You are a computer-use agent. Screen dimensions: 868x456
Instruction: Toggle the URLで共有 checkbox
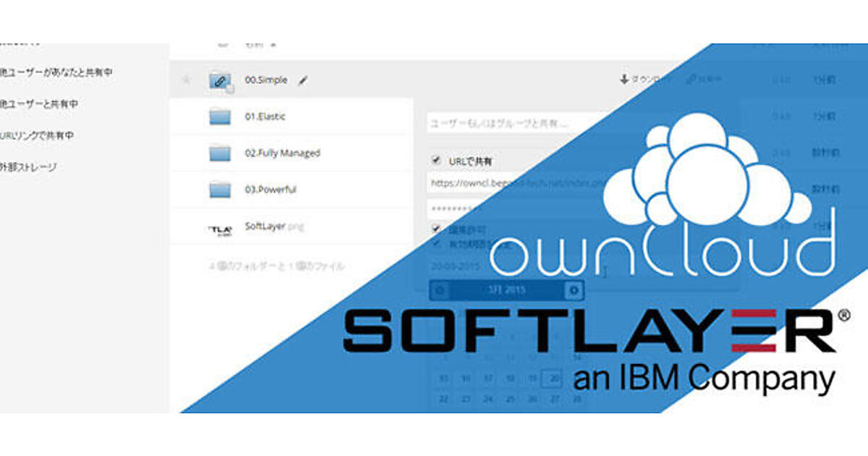coord(436,161)
